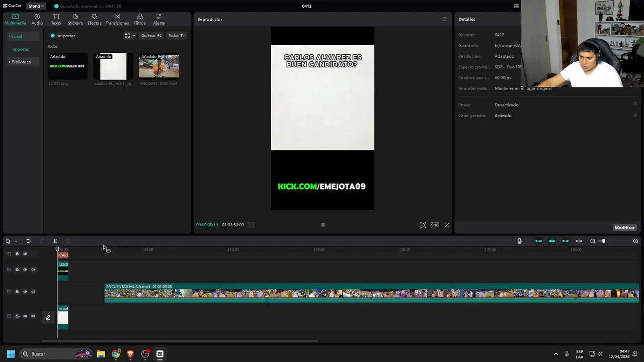
Task: Open the Transiciones panel
Action: [117, 19]
